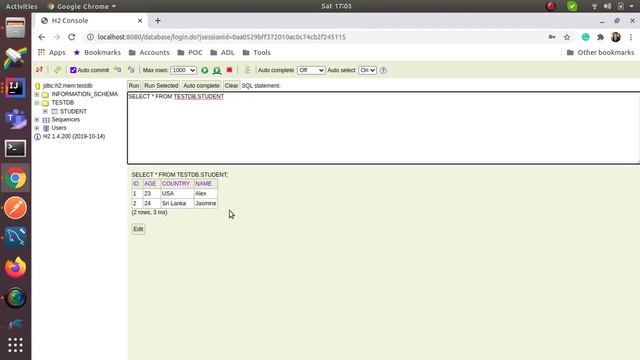
Task: Select the Sri Lanka table cell
Action: coord(176,203)
